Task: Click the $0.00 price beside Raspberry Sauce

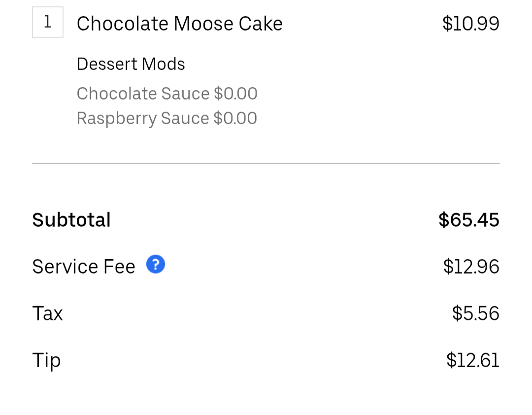Action: click(235, 118)
